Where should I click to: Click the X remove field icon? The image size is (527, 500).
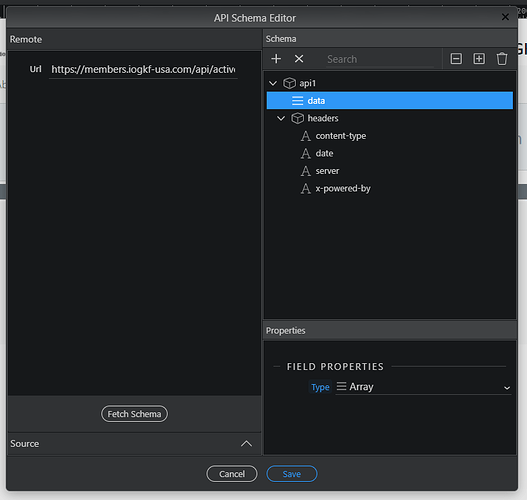tap(299, 59)
